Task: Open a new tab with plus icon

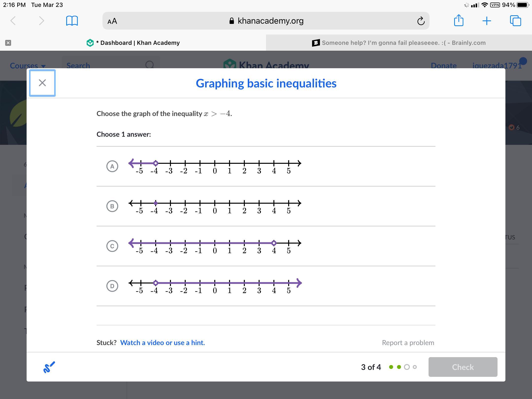Action: (x=487, y=21)
